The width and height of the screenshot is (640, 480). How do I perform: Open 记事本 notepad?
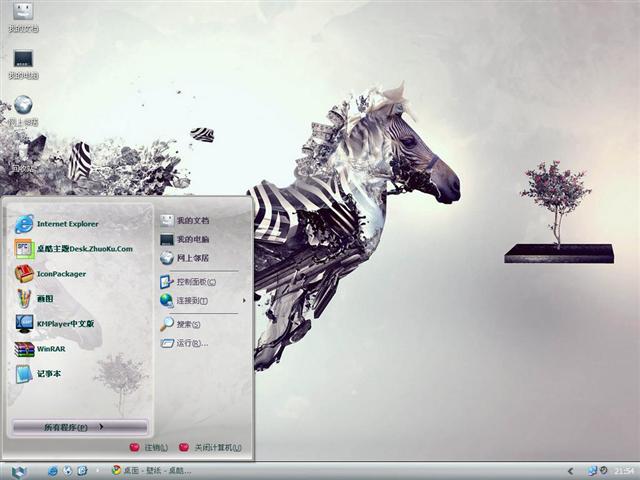pos(38,374)
